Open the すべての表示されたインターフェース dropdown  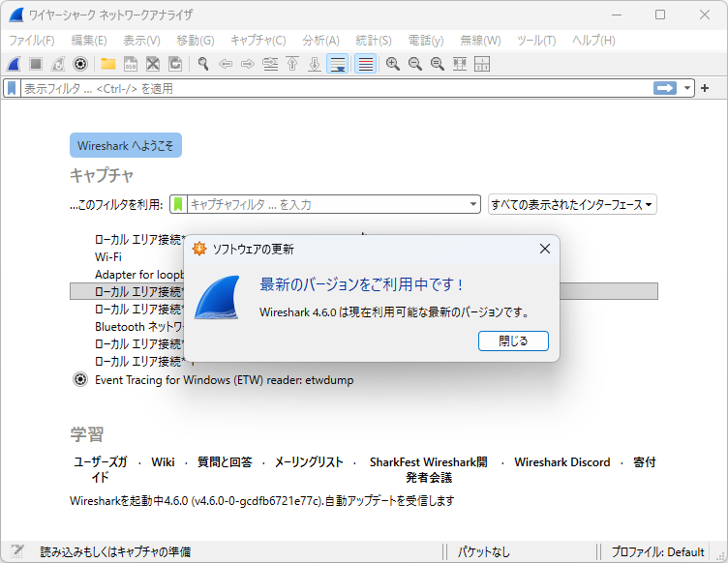point(572,204)
